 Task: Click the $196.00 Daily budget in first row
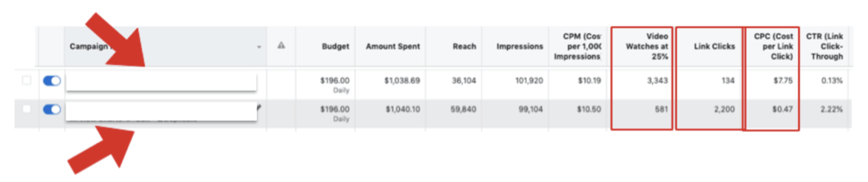tap(335, 84)
